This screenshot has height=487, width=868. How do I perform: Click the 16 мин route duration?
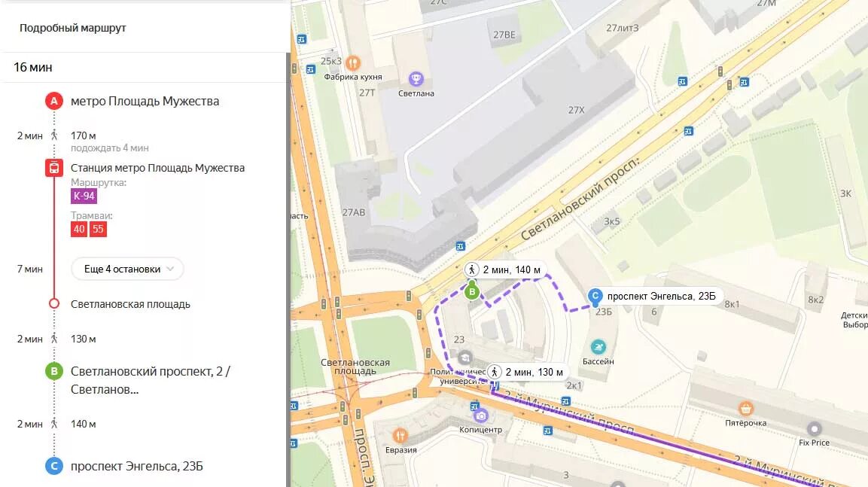(32, 68)
